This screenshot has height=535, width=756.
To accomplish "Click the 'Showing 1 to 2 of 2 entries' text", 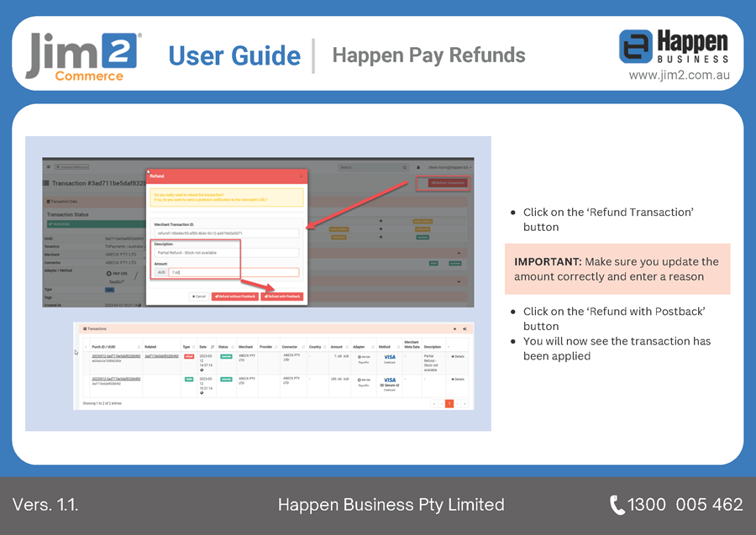I will 102,403.
